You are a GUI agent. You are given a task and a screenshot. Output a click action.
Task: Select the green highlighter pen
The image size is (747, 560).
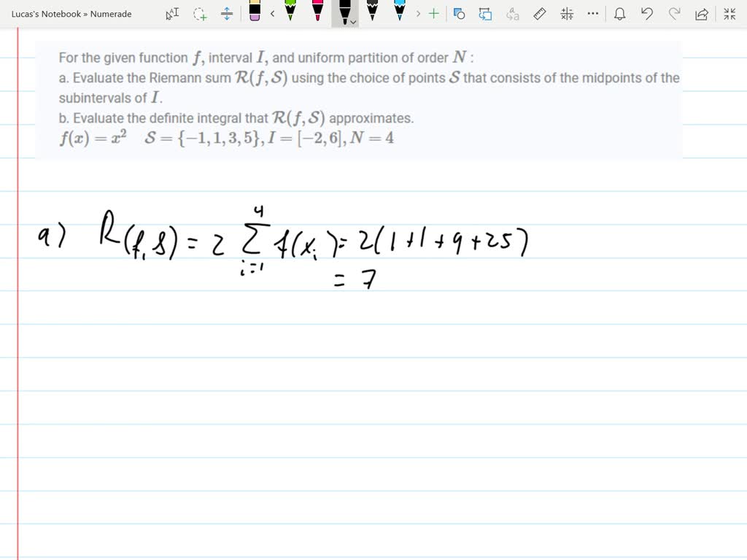coord(290,13)
